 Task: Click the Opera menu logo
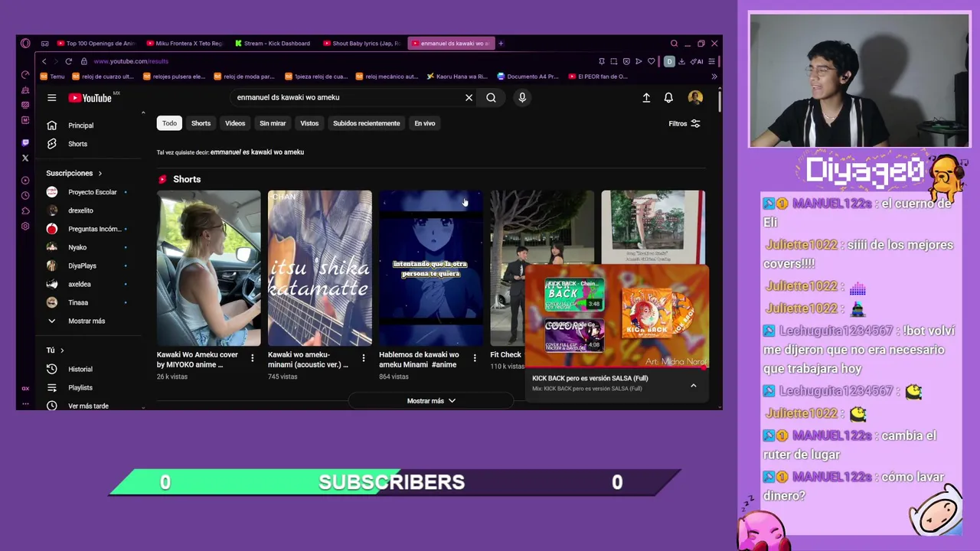point(25,43)
